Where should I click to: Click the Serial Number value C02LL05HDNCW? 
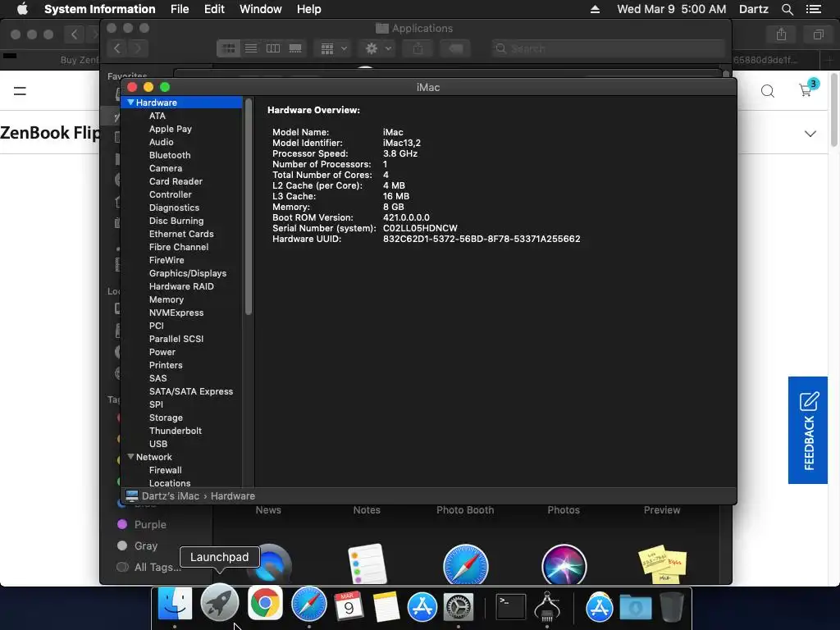pyautogui.click(x=420, y=228)
